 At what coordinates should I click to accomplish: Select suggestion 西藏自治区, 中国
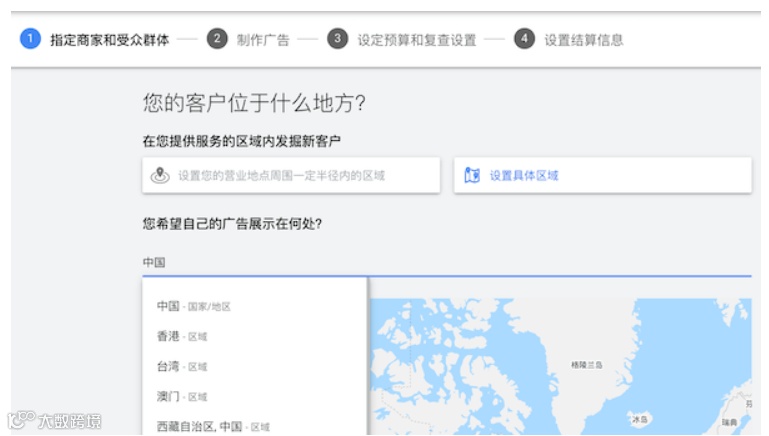[x=255, y=426]
